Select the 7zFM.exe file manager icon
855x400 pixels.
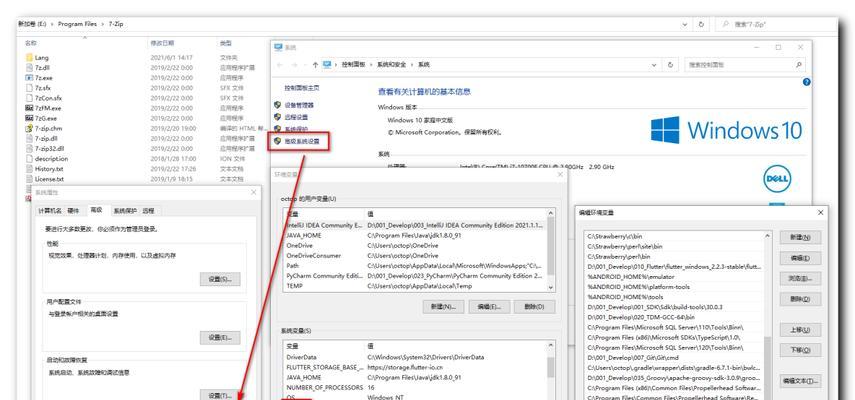point(29,108)
